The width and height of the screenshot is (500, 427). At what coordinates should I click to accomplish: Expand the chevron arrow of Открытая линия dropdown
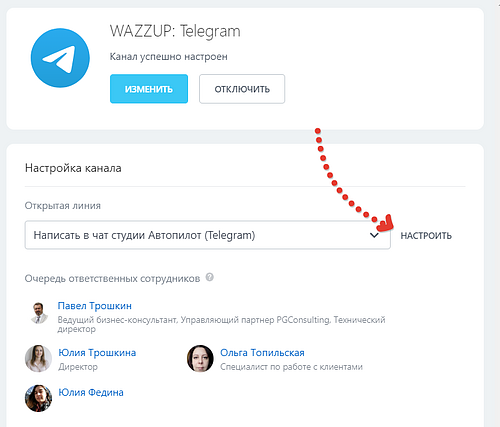(374, 235)
